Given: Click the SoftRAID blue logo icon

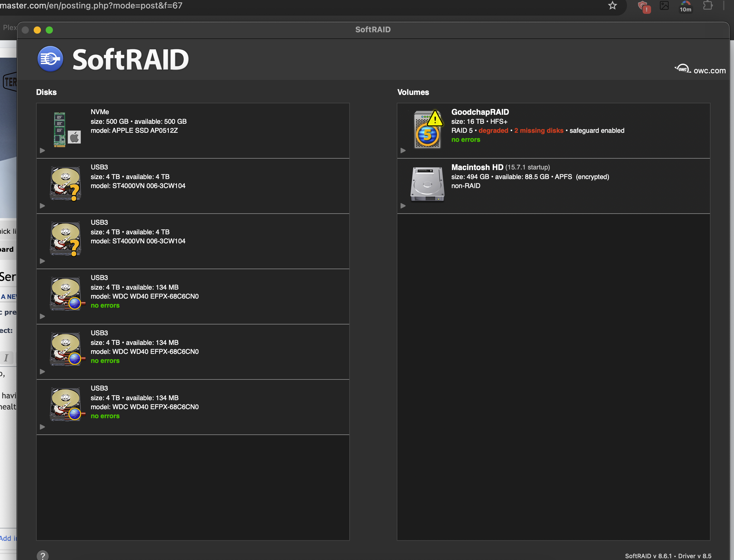Looking at the screenshot, I should (50, 59).
